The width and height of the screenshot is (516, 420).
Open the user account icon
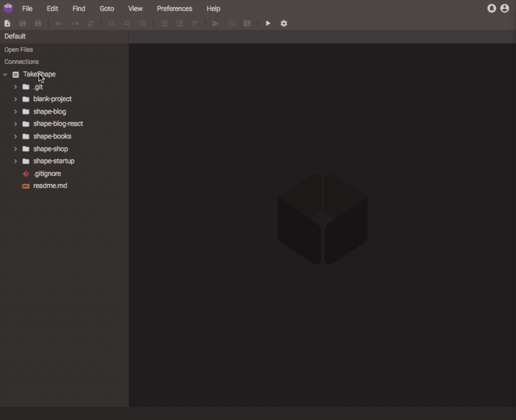(x=505, y=8)
